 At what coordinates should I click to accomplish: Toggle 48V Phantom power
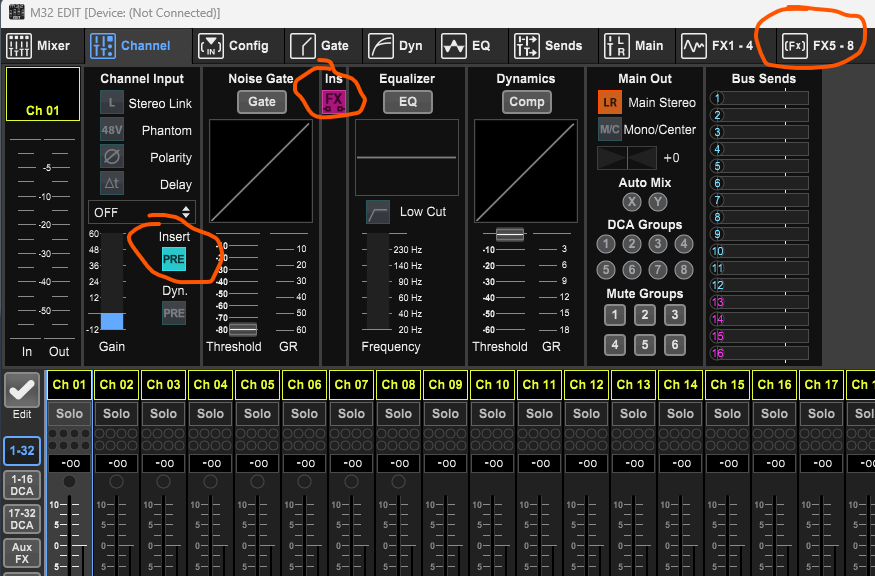[x=111, y=130]
